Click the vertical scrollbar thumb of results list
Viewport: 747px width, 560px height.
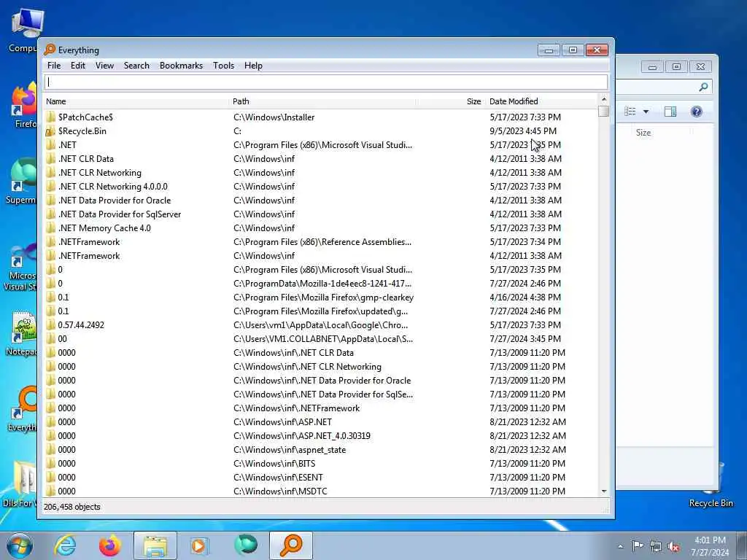click(603, 111)
